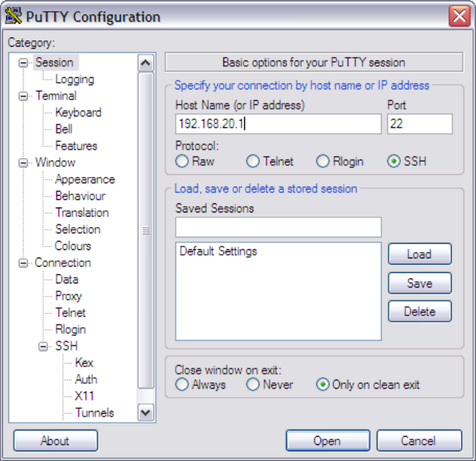Click the category list scroll down arrow
This screenshot has height=461, width=476.
(x=146, y=412)
